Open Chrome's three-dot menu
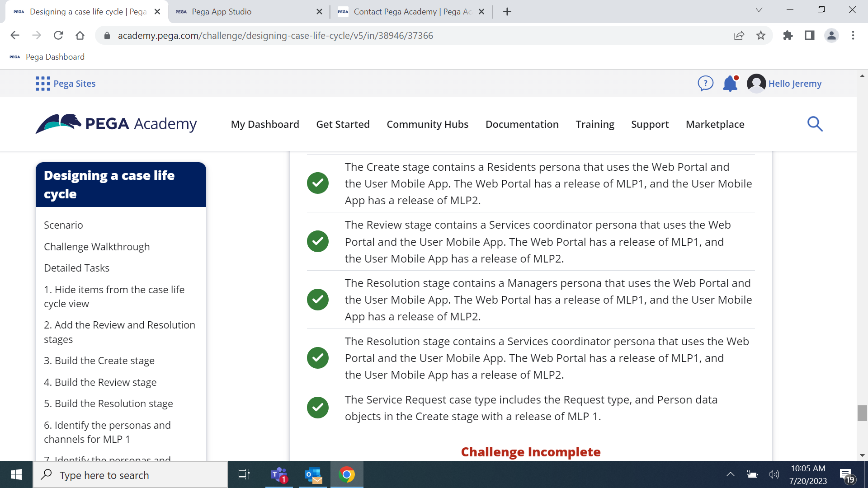 (854, 35)
